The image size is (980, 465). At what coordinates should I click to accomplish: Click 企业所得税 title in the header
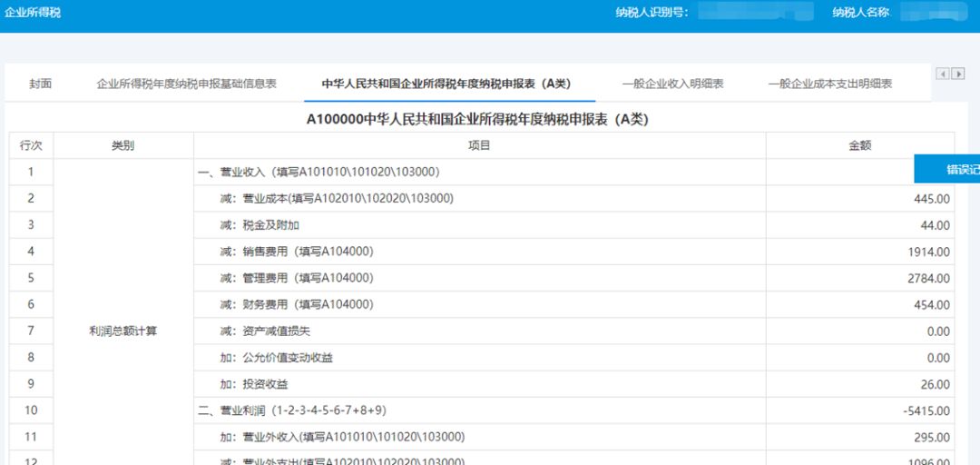34,13
